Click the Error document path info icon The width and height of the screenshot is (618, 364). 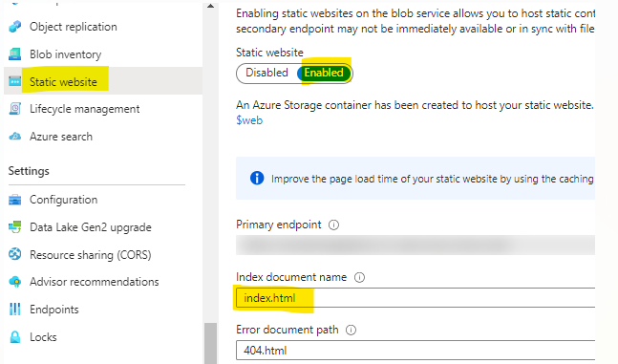coord(351,331)
